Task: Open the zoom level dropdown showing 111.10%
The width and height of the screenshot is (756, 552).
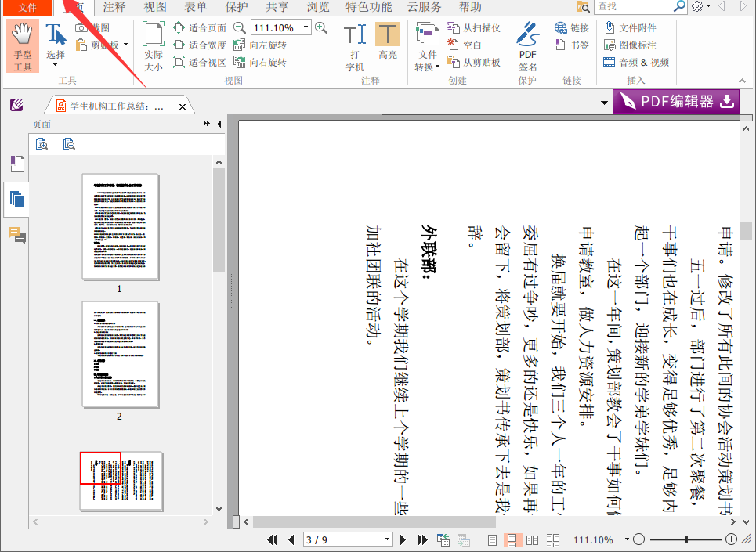Action: pos(306,27)
